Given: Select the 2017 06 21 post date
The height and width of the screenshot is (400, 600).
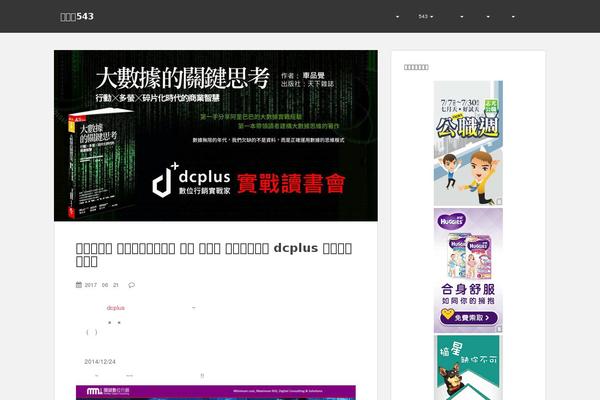Looking at the screenshot, I should pyautogui.click(x=101, y=285).
